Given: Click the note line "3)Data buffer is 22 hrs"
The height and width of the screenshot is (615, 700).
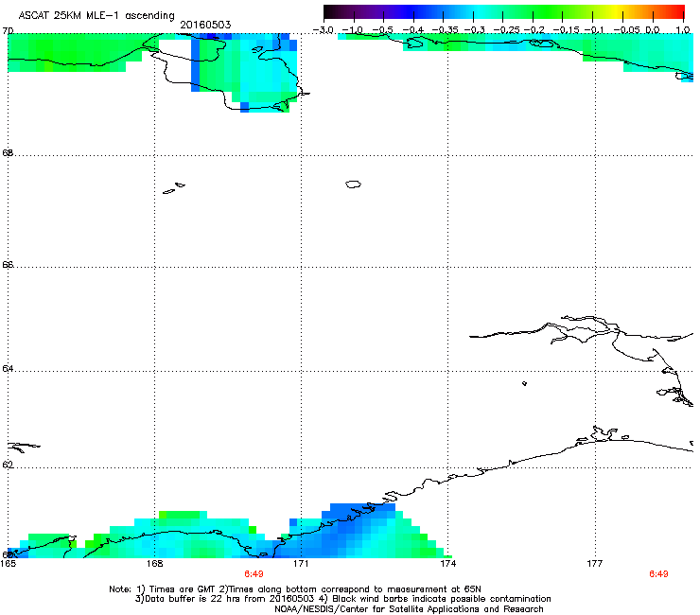Looking at the screenshot, I should pyautogui.click(x=342, y=599).
